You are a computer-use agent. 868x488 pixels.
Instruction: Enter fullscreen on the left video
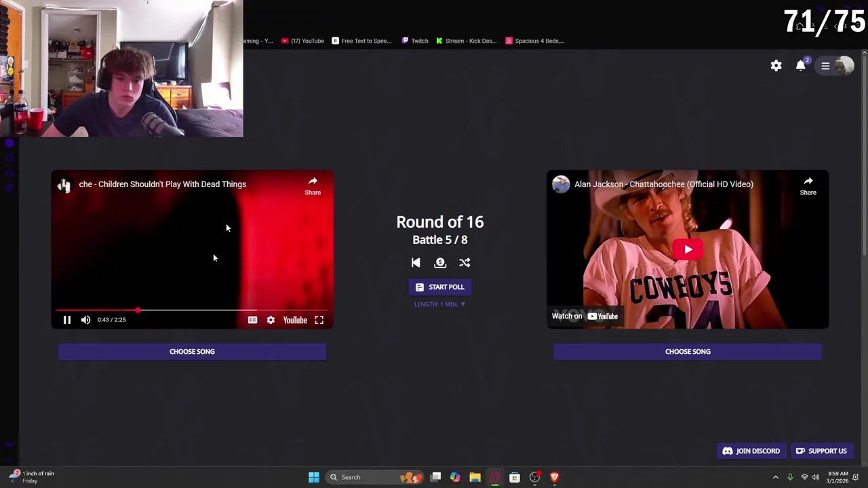[319, 320]
